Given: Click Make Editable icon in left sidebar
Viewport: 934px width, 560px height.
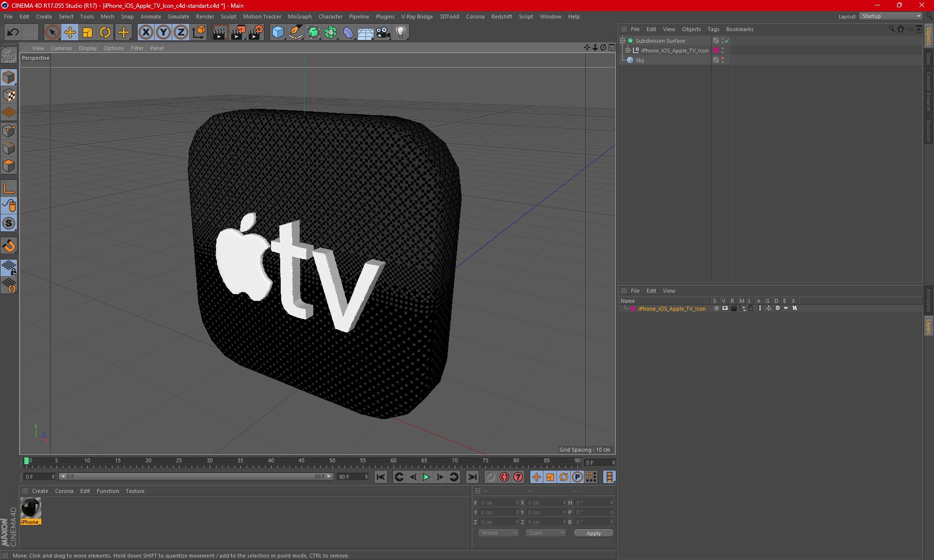Looking at the screenshot, I should point(9,55).
